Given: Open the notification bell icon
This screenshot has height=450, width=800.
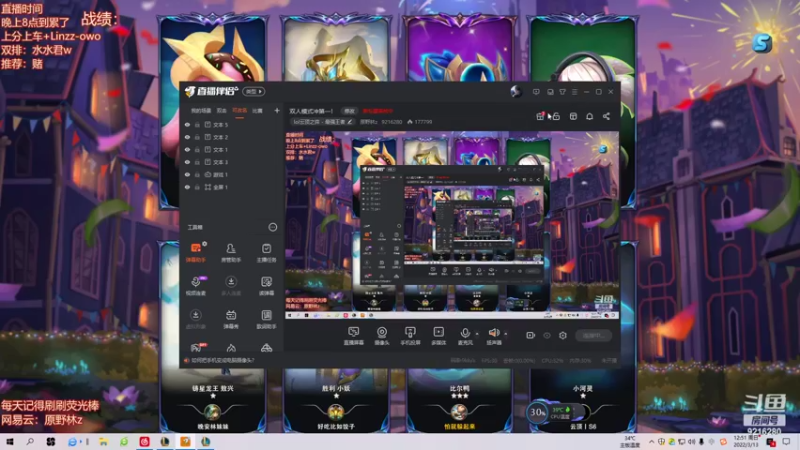Looking at the screenshot, I should pos(589,116).
